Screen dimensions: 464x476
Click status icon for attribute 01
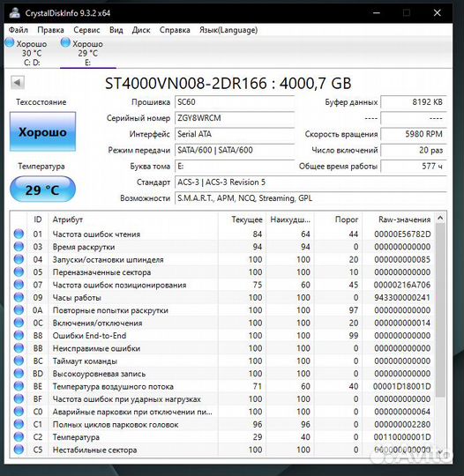pyautogui.click(x=19, y=234)
